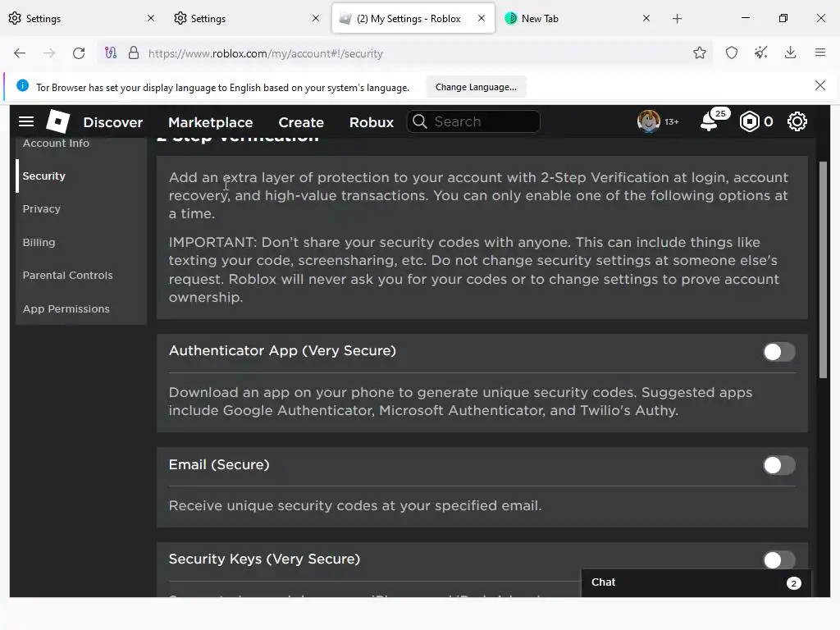Open a new browser tab
The width and height of the screenshot is (840, 630).
[677, 19]
